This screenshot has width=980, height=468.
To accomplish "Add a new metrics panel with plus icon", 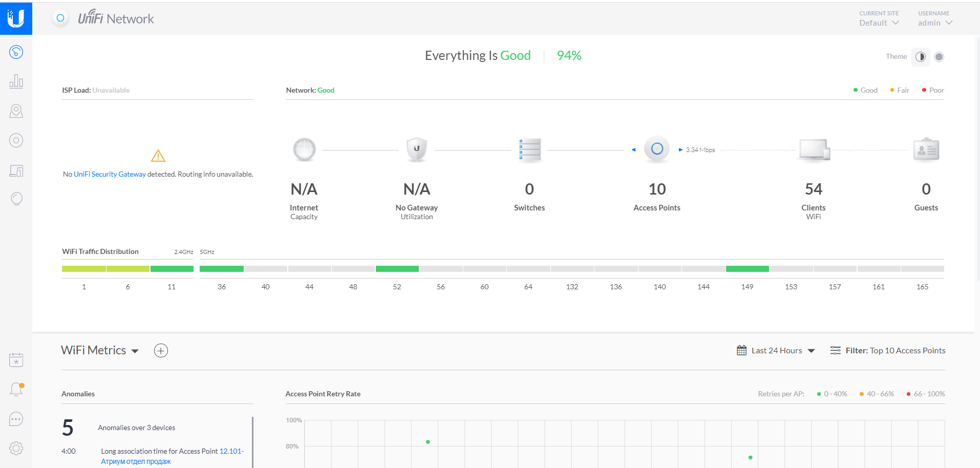I will click(x=161, y=351).
